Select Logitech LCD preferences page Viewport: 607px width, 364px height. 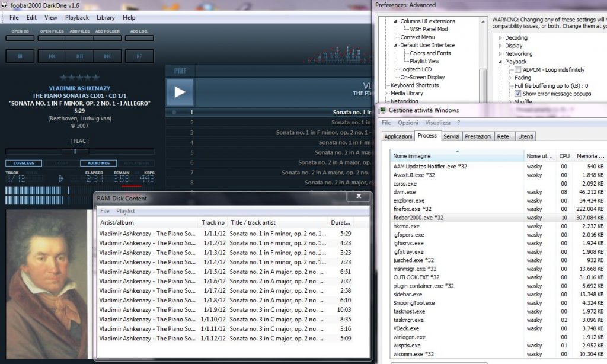[x=416, y=69]
